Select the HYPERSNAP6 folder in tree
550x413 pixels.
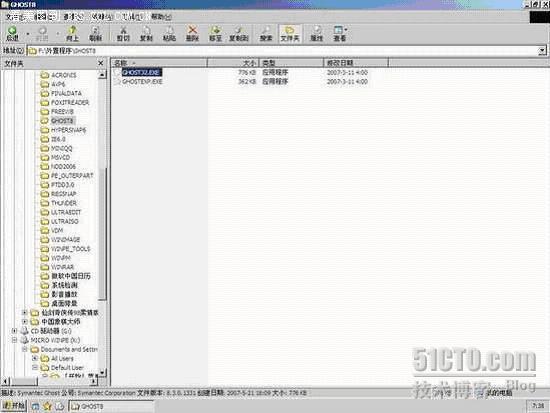point(68,130)
